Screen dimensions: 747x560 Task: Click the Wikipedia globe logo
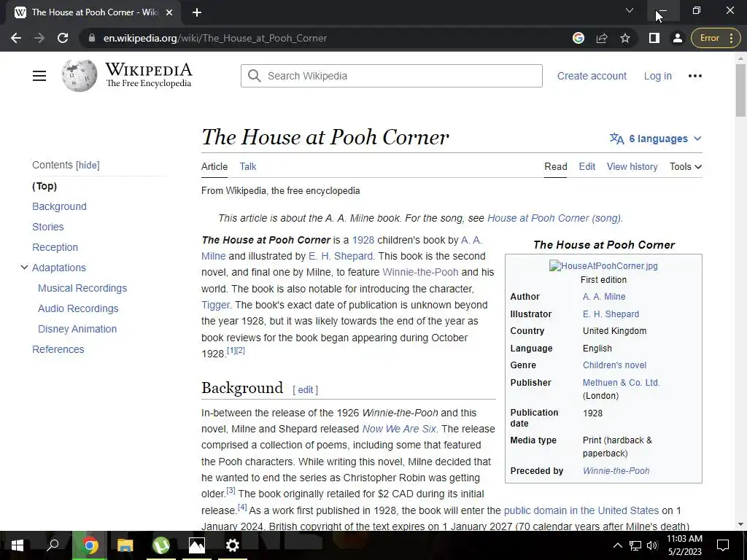click(x=79, y=76)
